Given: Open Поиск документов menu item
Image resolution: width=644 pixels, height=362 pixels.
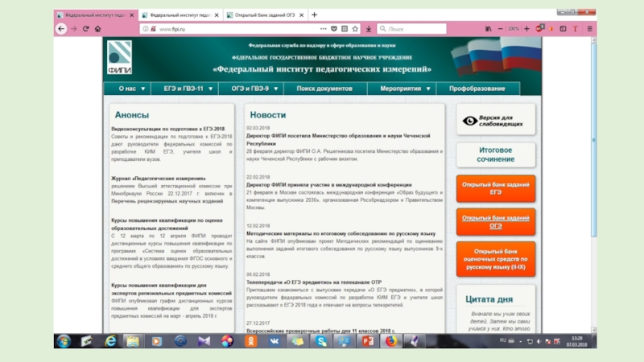Looking at the screenshot, I should point(324,88).
